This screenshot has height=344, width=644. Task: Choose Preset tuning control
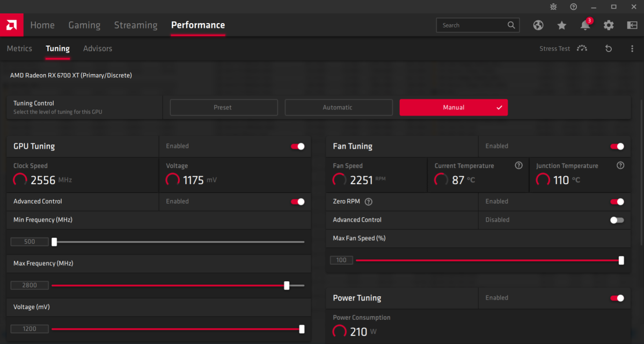[x=224, y=107]
